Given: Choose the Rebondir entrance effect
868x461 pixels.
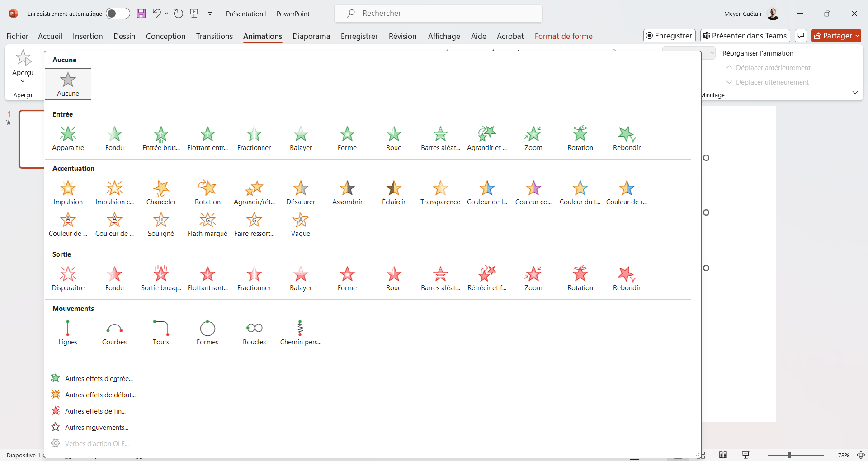Looking at the screenshot, I should point(627,138).
